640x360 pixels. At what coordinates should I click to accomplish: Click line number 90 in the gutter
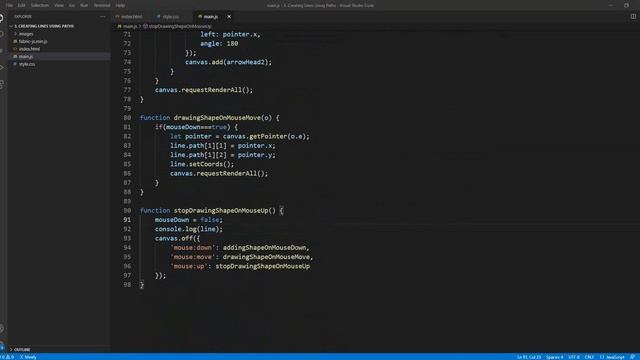(127, 211)
